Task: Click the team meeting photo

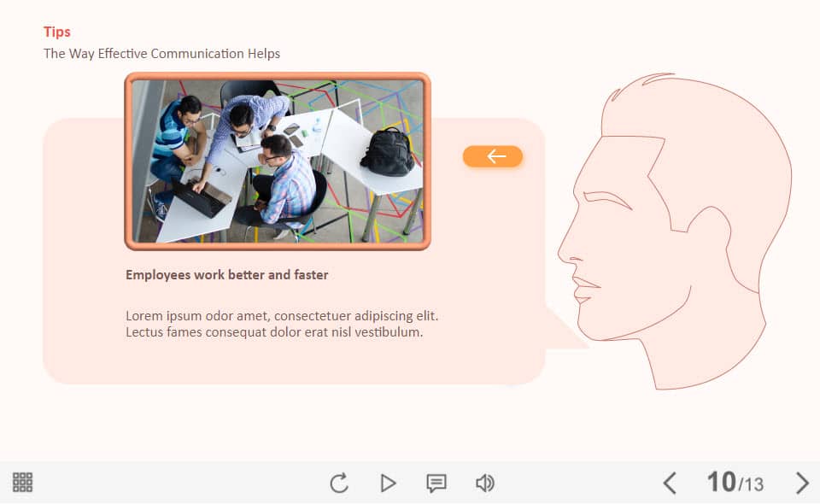Action: [278, 161]
